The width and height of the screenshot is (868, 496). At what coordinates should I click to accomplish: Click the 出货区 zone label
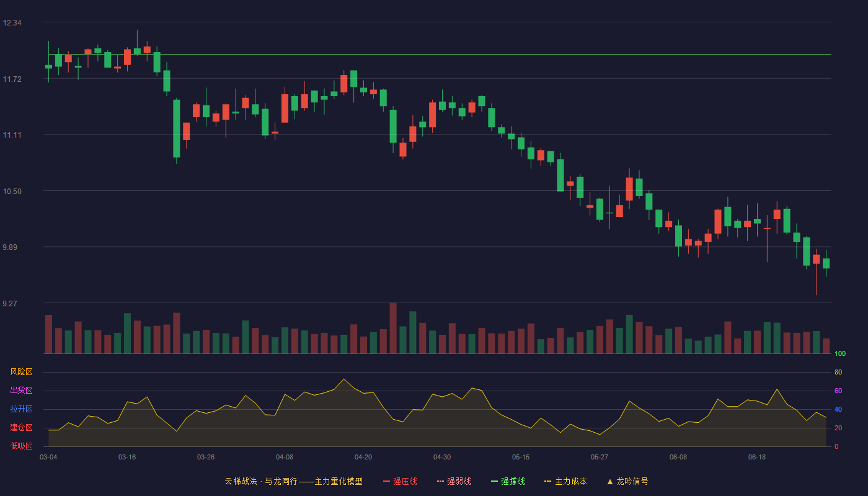coord(21,391)
